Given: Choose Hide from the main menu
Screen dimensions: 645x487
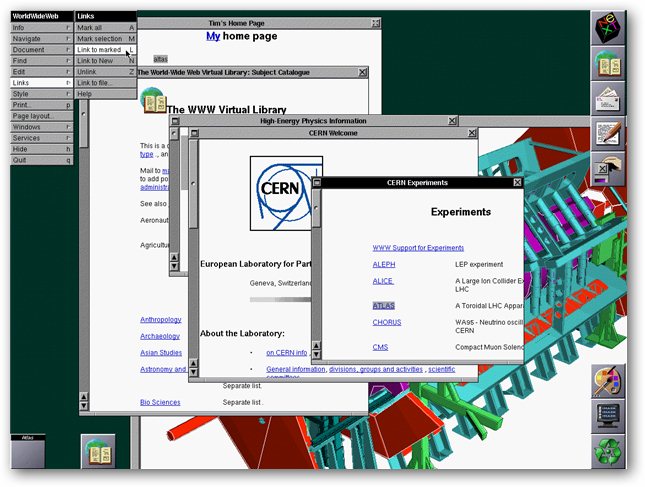Looking at the screenshot, I should [x=42, y=149].
